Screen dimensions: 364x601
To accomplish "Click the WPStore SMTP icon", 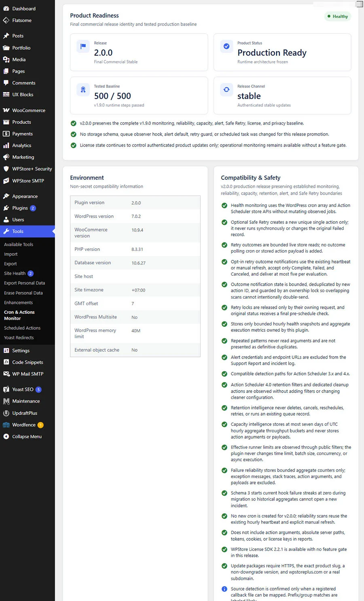I will coord(6,181).
